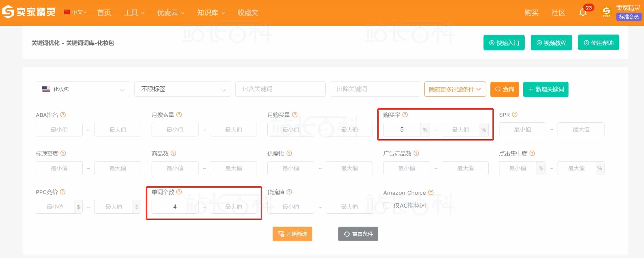Open help icon beside 货流值
The image size is (644, 258).
(289, 192)
